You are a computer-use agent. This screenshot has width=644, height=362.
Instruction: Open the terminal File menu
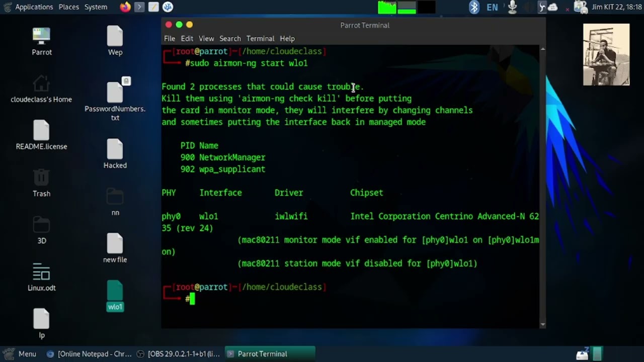coord(170,39)
